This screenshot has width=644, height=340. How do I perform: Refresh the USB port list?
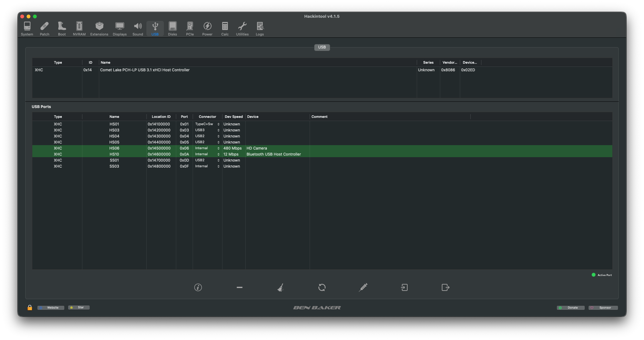322,287
